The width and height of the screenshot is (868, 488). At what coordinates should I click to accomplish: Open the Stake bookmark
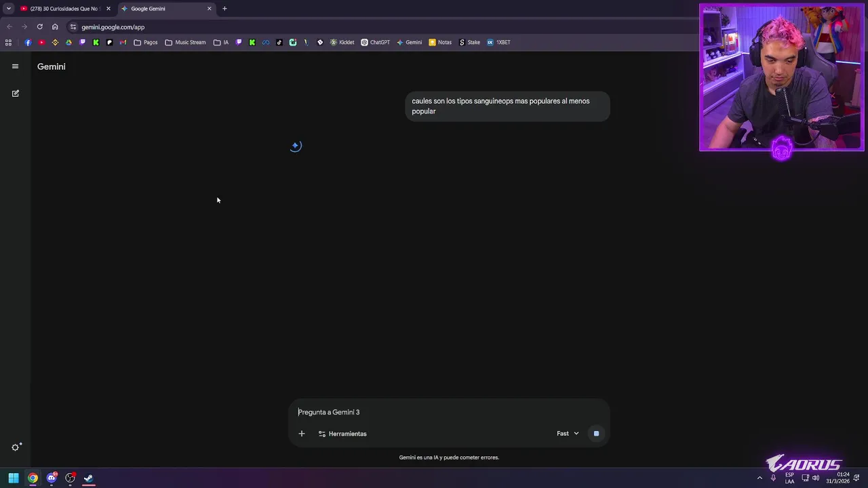click(x=469, y=42)
